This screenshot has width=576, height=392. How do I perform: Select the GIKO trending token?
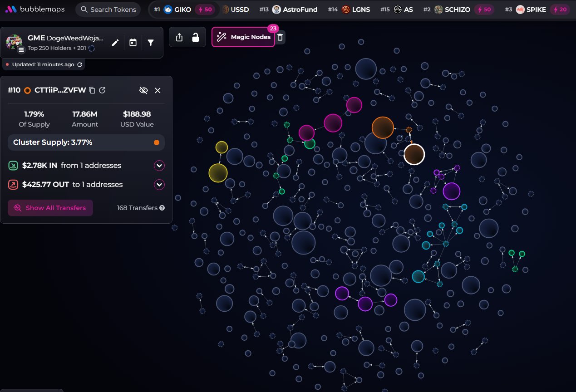tap(182, 10)
